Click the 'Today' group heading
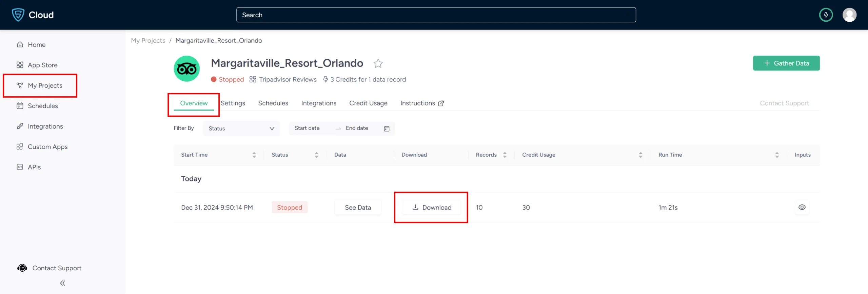This screenshot has height=294, width=868. 191,179
